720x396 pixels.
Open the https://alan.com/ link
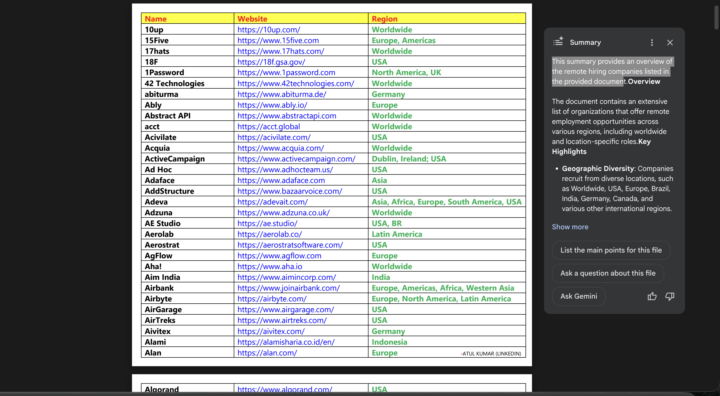267,353
